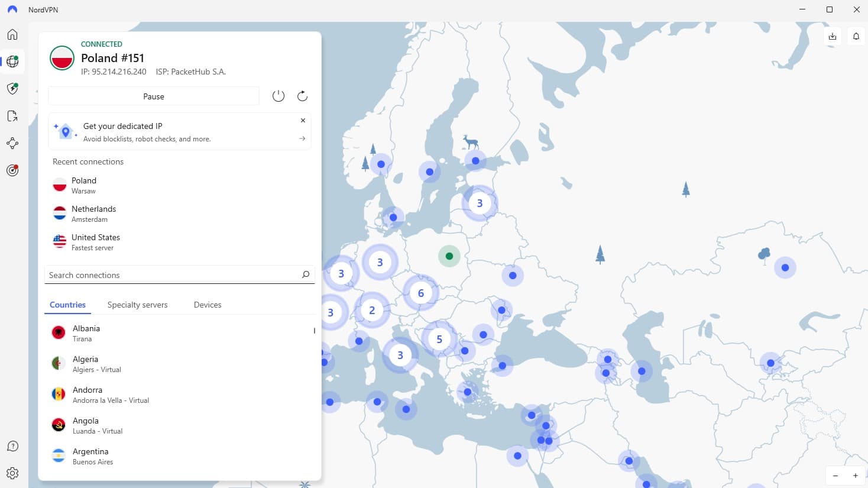868x488 pixels.
Task: Select recent connection Netherlands Amsterdam
Action: pyautogui.click(x=180, y=214)
